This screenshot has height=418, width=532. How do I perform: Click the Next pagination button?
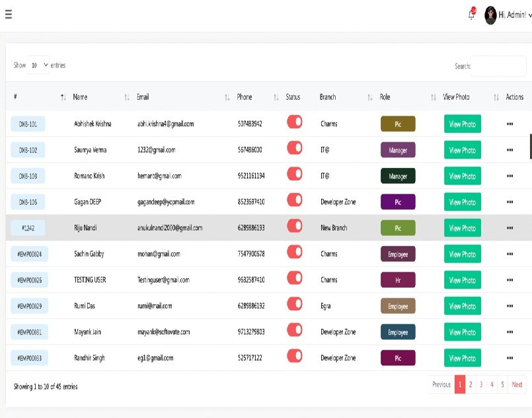(x=517, y=384)
